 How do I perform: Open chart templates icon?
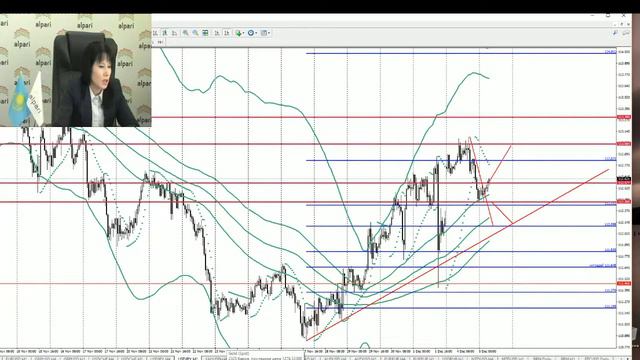pyautogui.click(x=264, y=33)
